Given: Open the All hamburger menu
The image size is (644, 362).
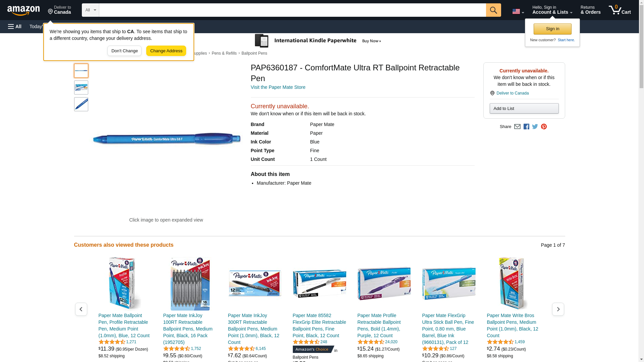Looking at the screenshot, I should (x=15, y=26).
